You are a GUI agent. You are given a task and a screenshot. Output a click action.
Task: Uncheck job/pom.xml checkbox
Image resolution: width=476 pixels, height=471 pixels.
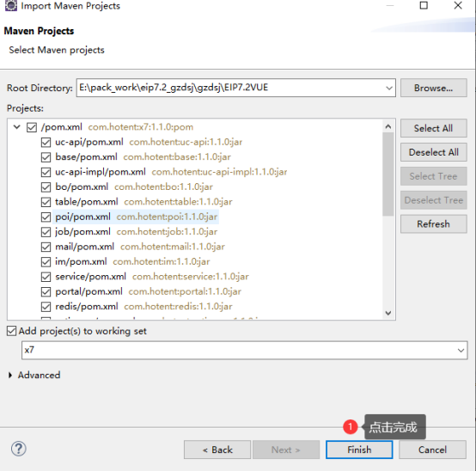click(x=46, y=232)
